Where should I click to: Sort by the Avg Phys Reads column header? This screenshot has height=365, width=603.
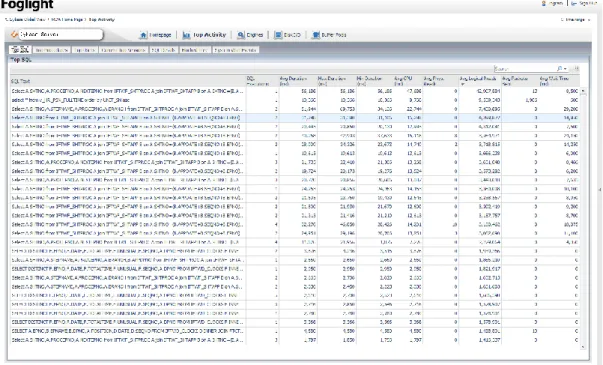pyautogui.click(x=440, y=81)
